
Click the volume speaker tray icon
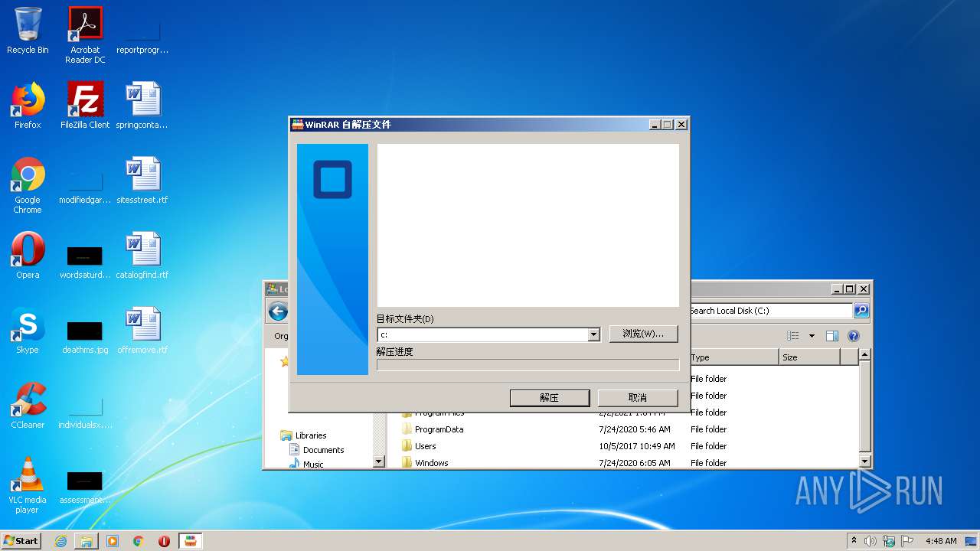[871, 541]
